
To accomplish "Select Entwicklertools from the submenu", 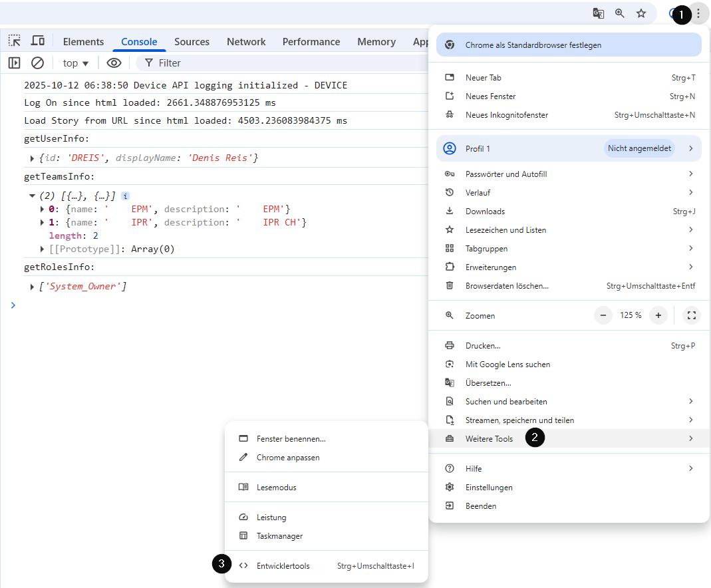I will pos(283,566).
